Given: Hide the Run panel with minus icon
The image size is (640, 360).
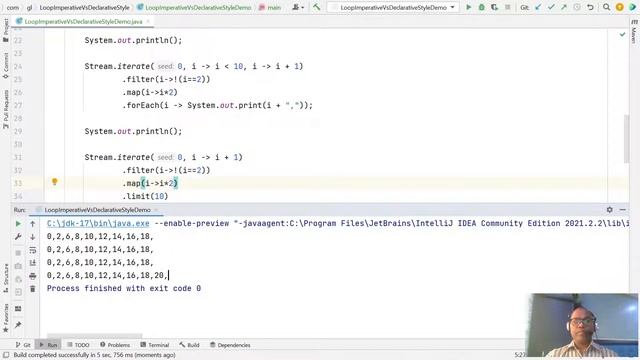Looking at the screenshot, I should pyautogui.click(x=622, y=209).
